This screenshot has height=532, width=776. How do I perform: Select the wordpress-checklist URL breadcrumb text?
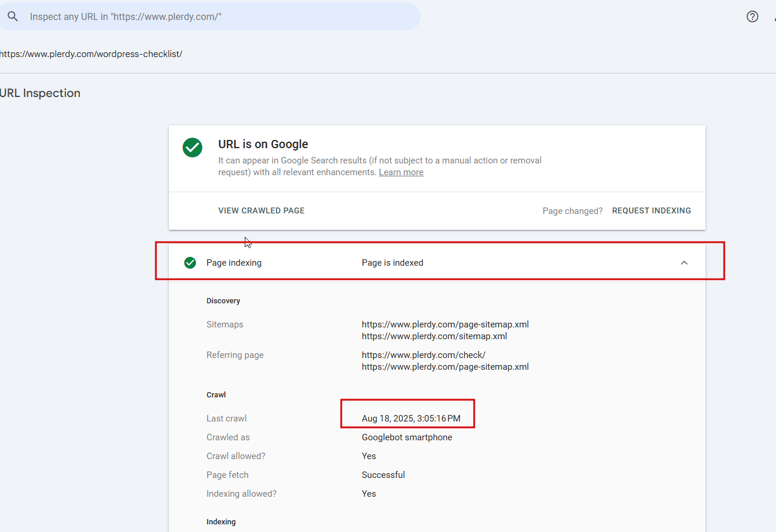tap(91, 54)
